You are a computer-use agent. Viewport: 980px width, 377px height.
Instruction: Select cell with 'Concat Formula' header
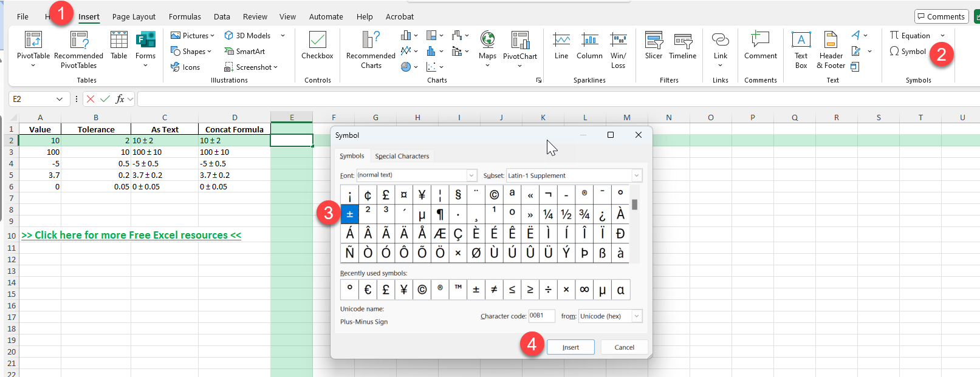tap(235, 129)
